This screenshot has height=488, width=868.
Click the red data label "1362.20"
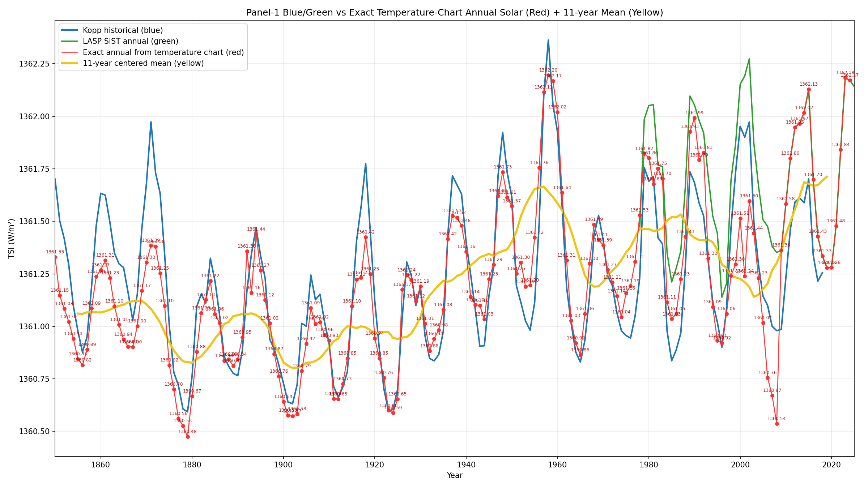point(548,70)
